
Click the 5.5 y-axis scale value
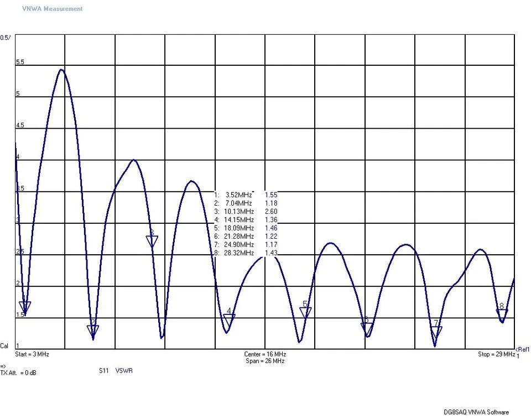(x=20, y=62)
